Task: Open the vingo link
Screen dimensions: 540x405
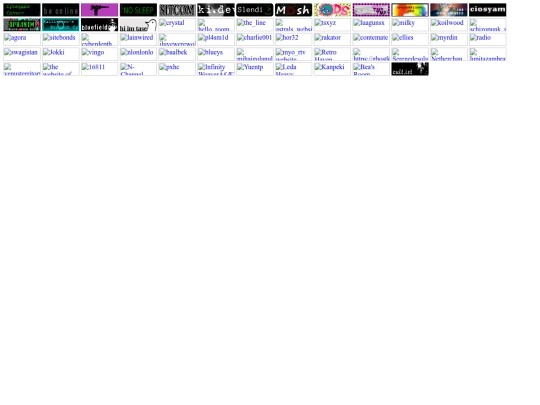Action: point(100,54)
